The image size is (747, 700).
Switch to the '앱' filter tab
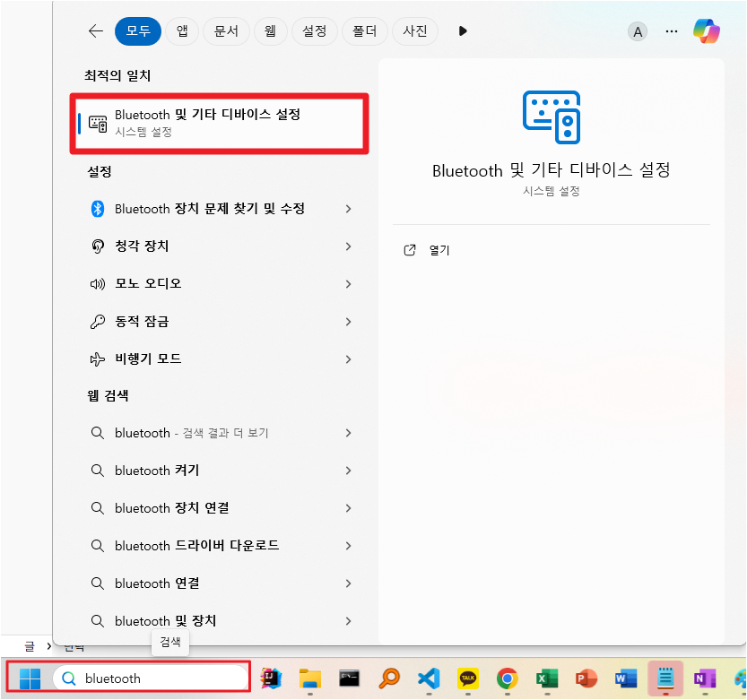click(182, 31)
